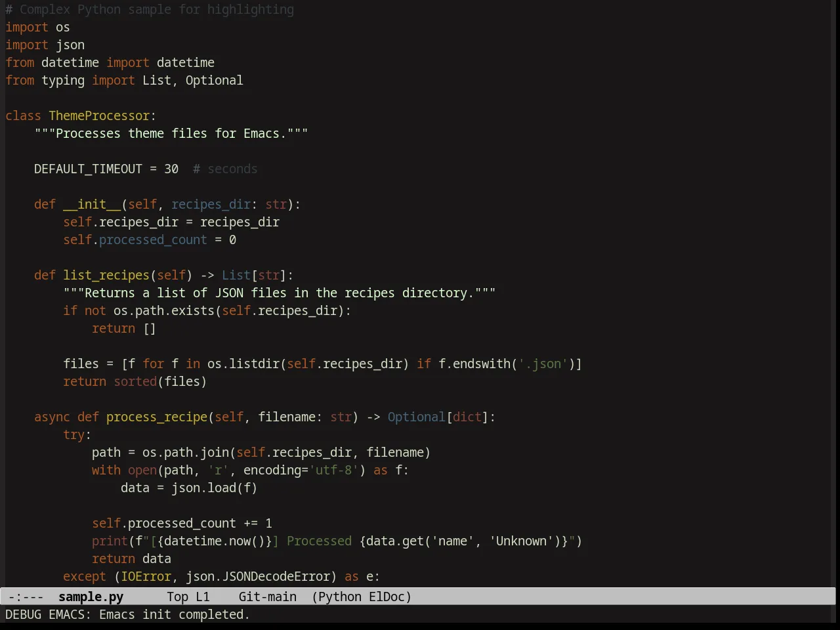Click 'return data' statement
This screenshot has height=630, width=840.
[x=131, y=558]
